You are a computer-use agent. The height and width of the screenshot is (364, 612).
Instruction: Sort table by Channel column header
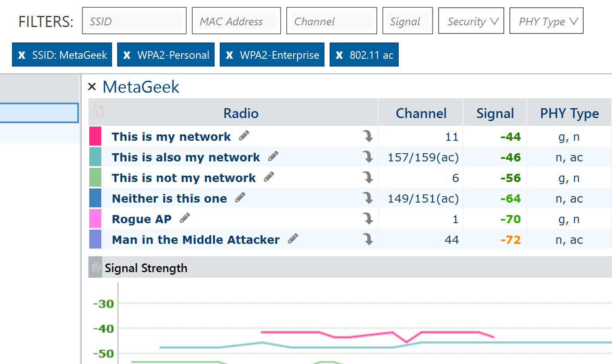coord(421,113)
